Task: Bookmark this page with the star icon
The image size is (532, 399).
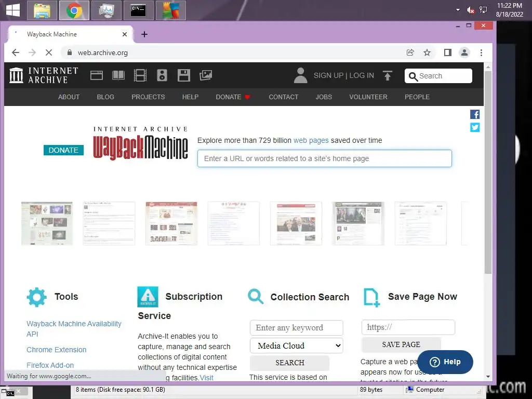Action: (x=427, y=52)
